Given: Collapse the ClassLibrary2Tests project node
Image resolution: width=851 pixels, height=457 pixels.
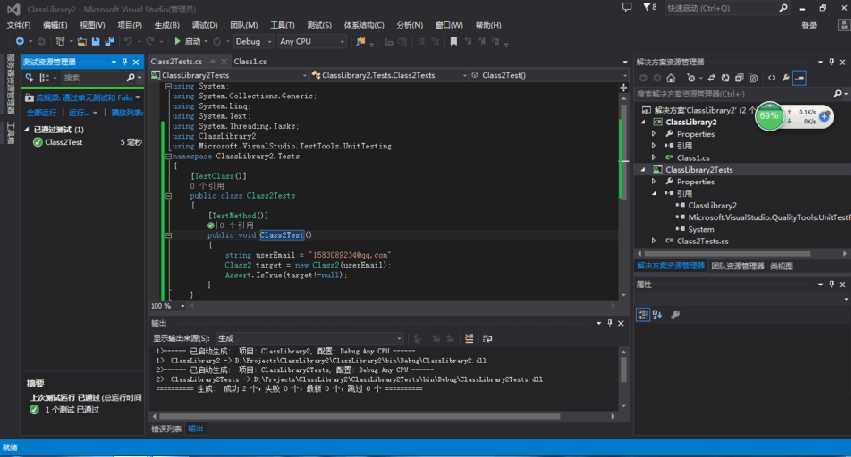Looking at the screenshot, I should pyautogui.click(x=644, y=170).
